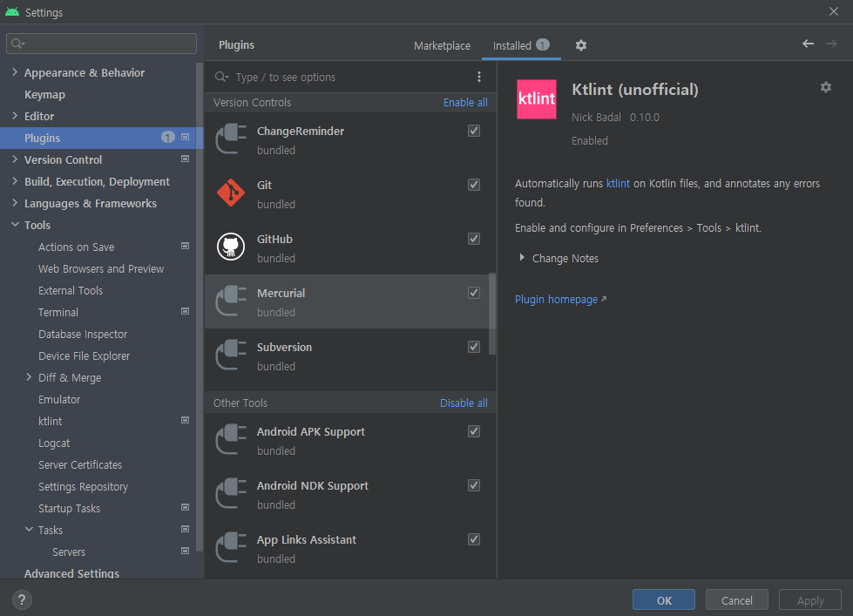Follow the ktlint link in description
Viewport: 853px width, 616px height.
tap(618, 183)
